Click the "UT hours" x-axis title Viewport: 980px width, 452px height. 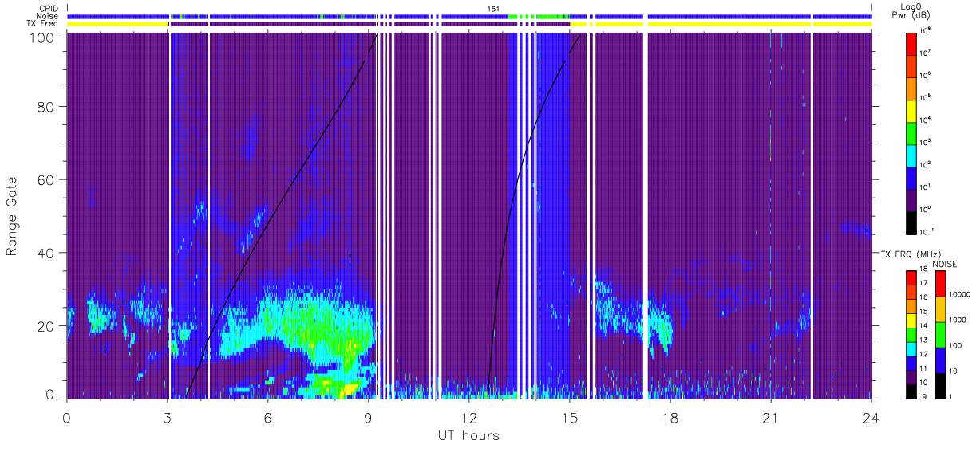pos(468,435)
